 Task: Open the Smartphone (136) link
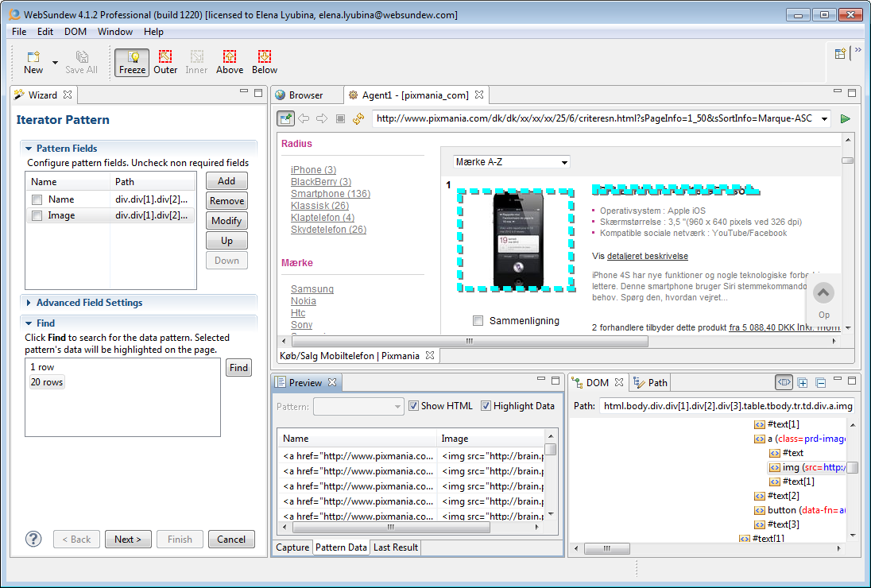click(x=331, y=193)
